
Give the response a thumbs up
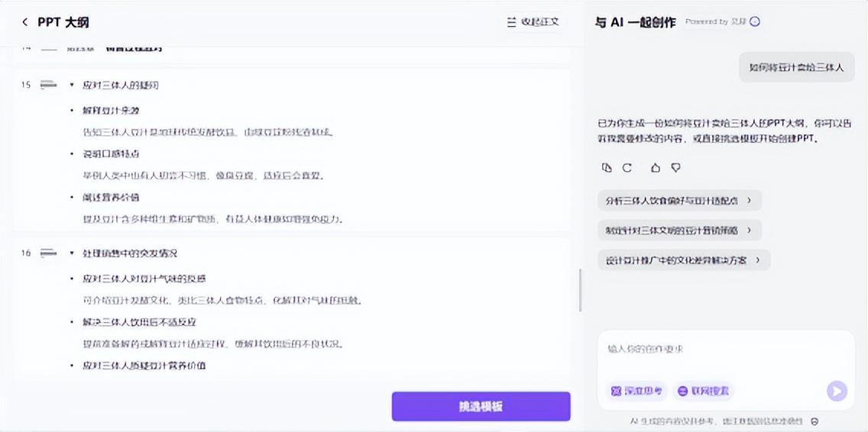coord(656,168)
